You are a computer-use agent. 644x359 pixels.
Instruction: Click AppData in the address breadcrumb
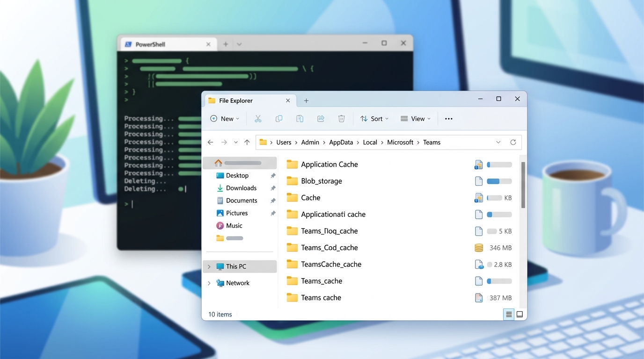341,142
